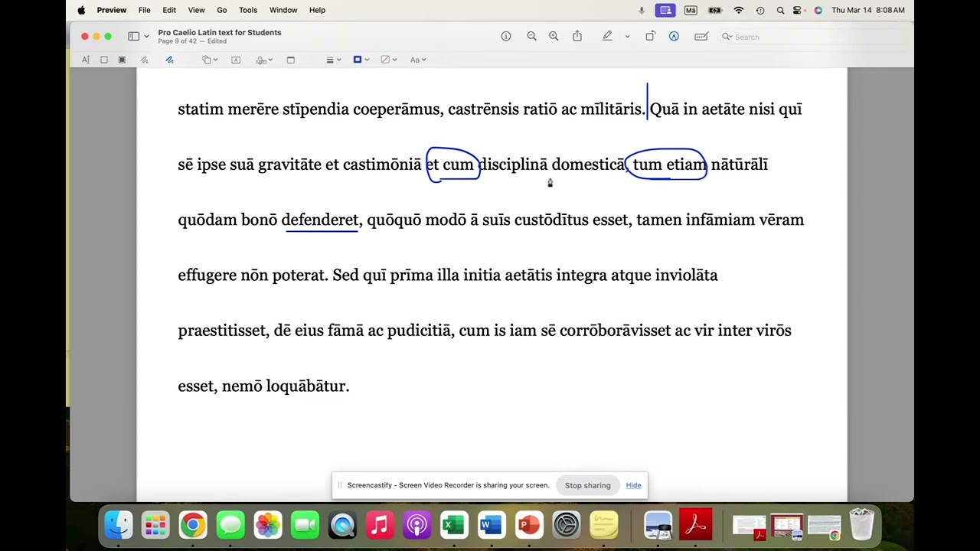Select the Redact tool
The height and width of the screenshot is (551, 980).
[x=122, y=60]
